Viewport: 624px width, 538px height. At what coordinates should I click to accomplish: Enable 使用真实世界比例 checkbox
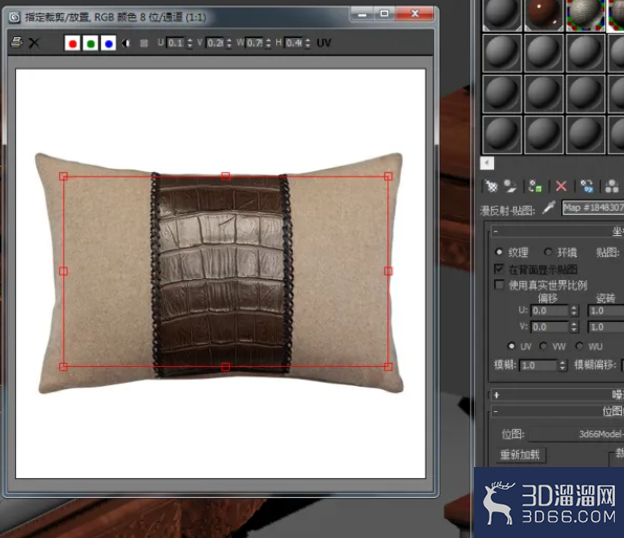point(499,285)
